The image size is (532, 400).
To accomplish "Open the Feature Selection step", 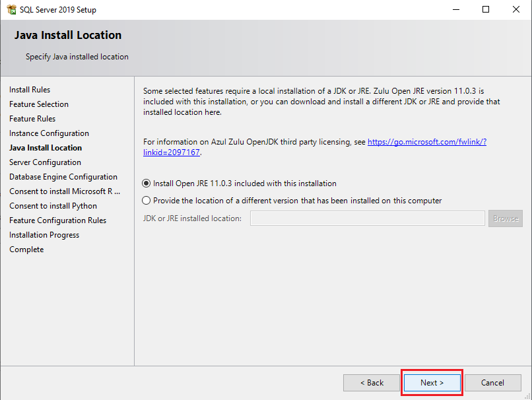I will (x=40, y=104).
